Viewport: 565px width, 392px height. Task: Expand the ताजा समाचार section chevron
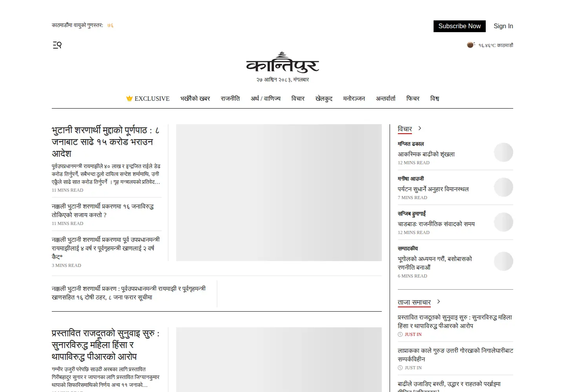pyautogui.click(x=439, y=301)
